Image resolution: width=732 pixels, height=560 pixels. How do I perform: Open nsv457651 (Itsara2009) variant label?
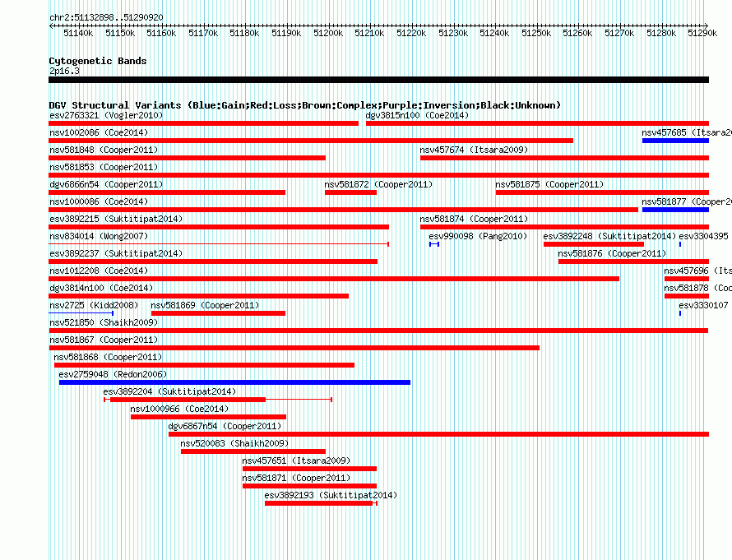(296, 460)
